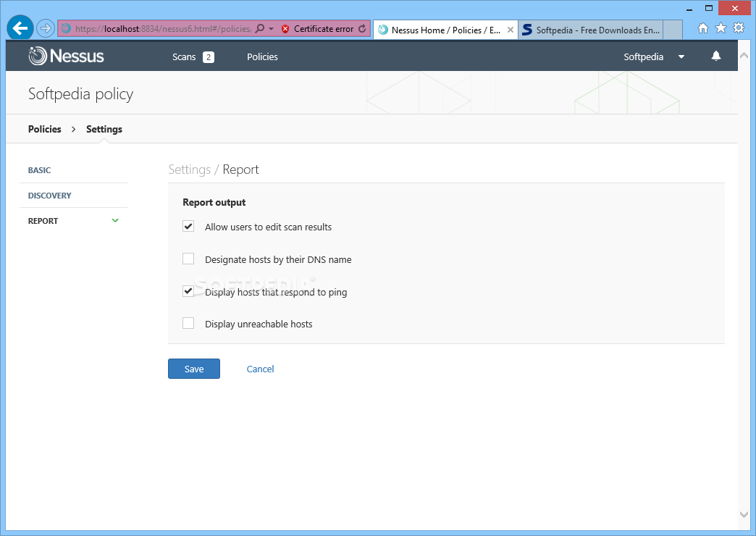Screen dimensions: 756x536
Task: Enable Designate hosts by their DNS name
Action: 188,259
